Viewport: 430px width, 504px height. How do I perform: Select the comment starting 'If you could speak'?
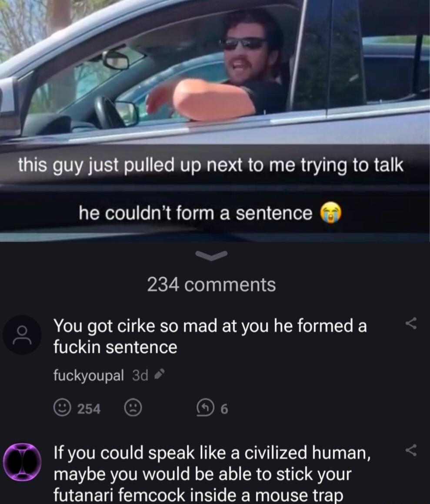(x=212, y=474)
